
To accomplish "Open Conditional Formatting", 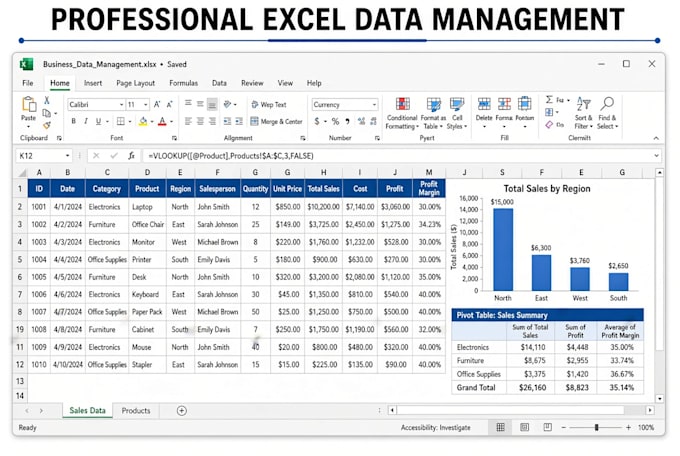I will click(402, 113).
